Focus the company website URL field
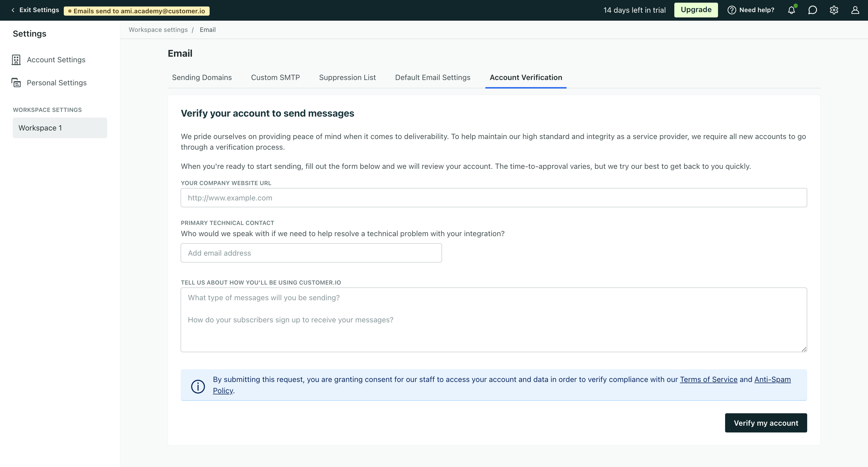The height and width of the screenshot is (467, 868). click(x=493, y=198)
